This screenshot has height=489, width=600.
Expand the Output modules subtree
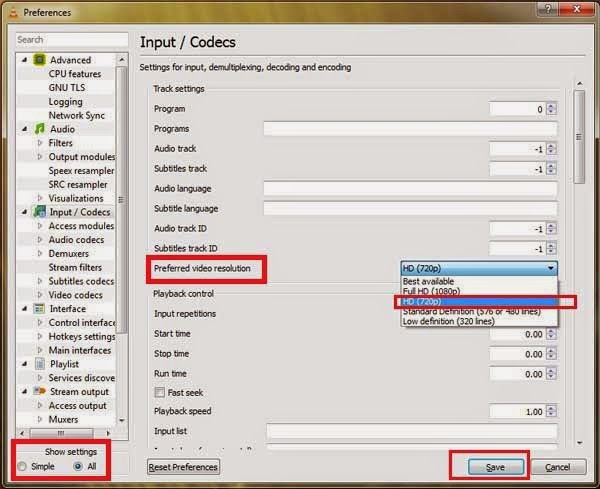40,156
